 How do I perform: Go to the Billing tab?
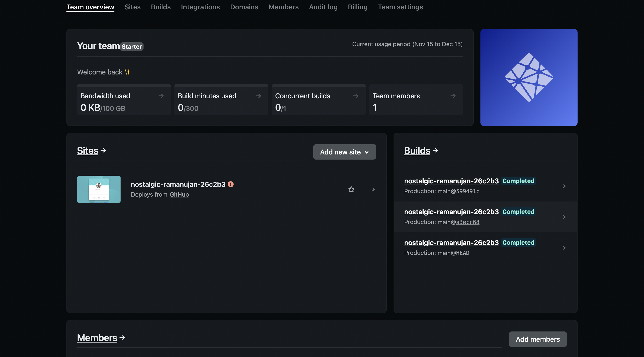point(358,7)
